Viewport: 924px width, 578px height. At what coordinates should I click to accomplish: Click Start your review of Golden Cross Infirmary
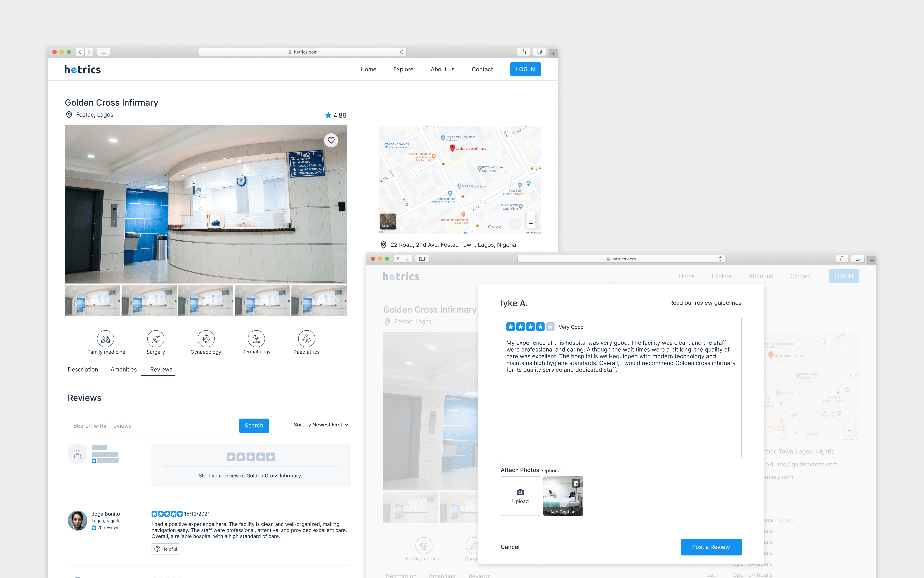pos(250,476)
